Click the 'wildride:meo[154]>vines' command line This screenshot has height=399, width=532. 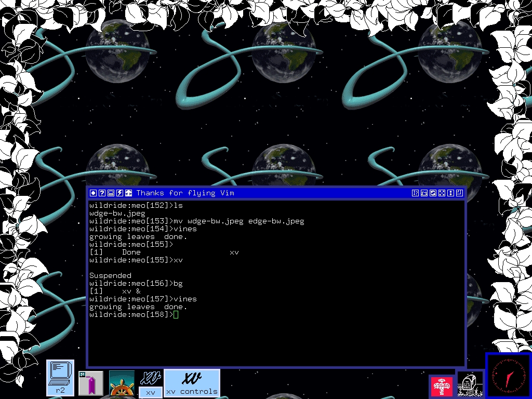coord(143,229)
